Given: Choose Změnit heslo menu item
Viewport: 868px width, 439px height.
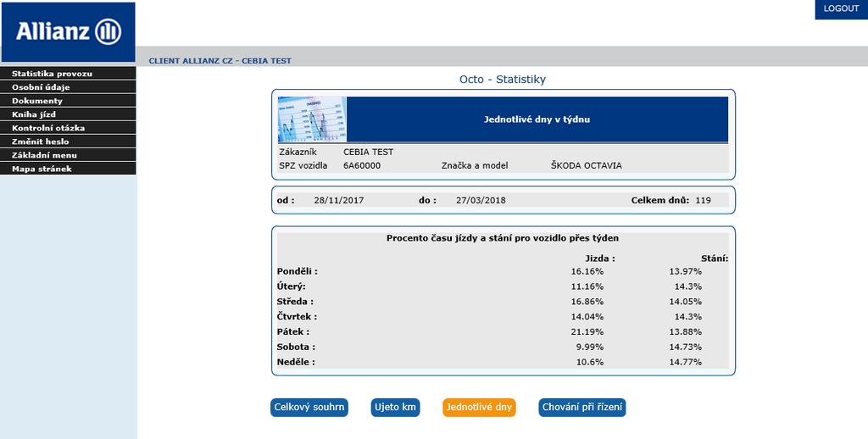Looking at the screenshot, I should tap(68, 142).
